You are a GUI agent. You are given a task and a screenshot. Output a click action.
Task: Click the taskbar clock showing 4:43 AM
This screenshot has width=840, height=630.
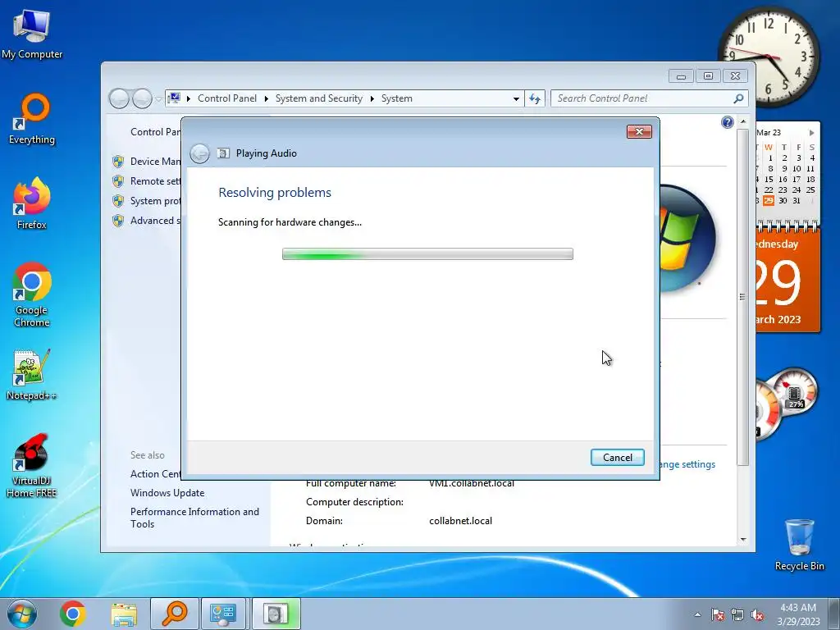click(798, 614)
